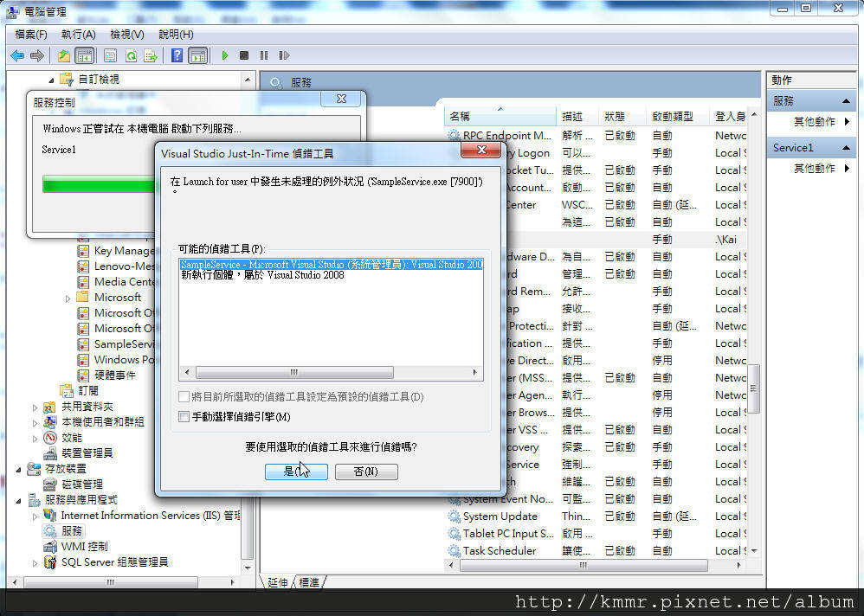
Task: Select the Media Center log tree item
Action: [x=124, y=282]
